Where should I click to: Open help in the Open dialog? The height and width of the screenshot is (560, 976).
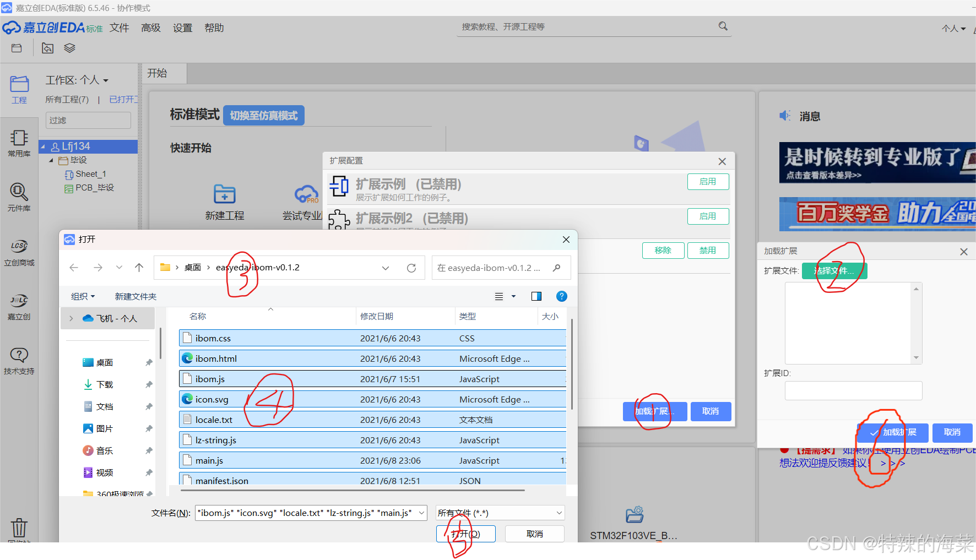click(562, 296)
